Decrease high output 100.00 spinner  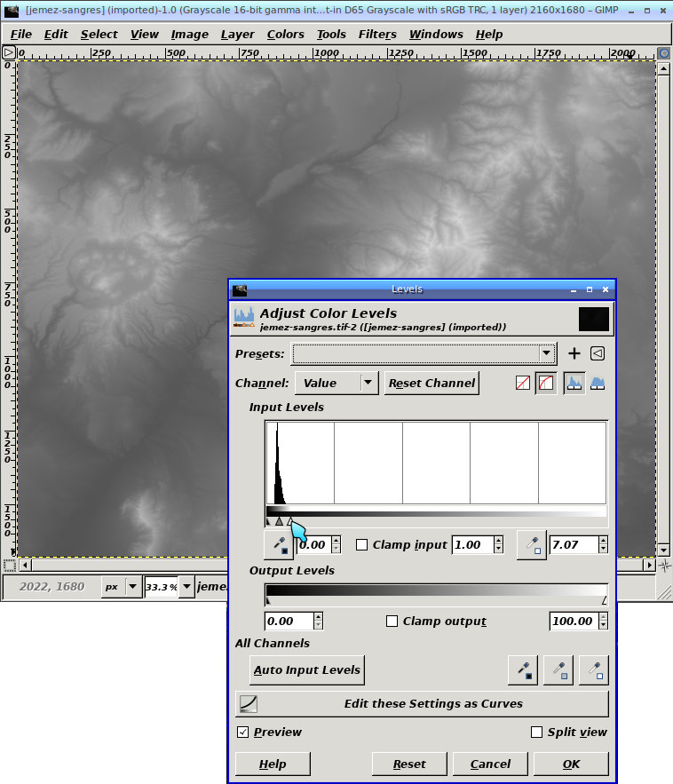click(x=604, y=625)
